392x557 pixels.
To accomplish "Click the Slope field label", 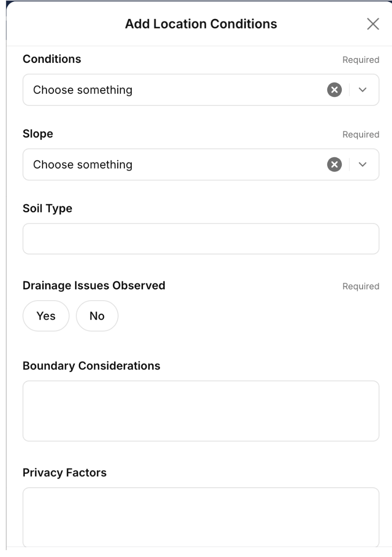I will coord(38,134).
